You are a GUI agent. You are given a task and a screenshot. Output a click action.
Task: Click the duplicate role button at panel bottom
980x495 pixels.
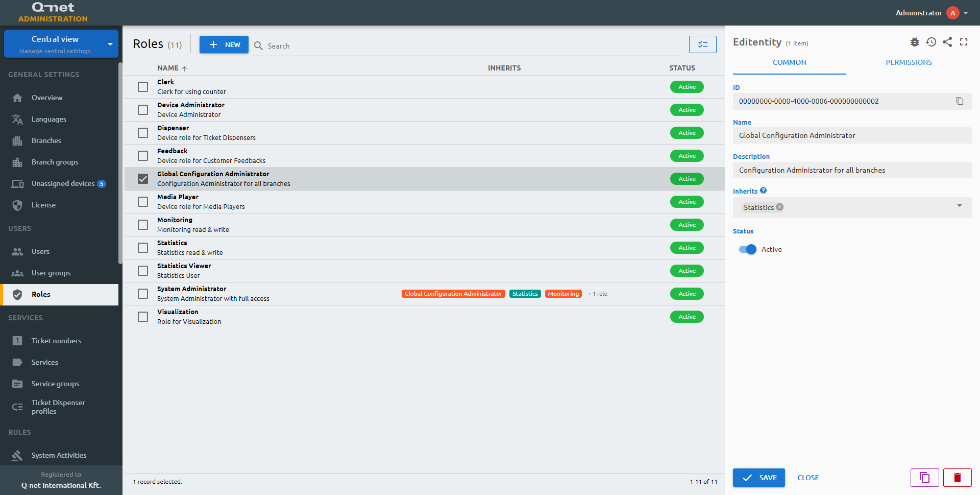[x=925, y=478]
